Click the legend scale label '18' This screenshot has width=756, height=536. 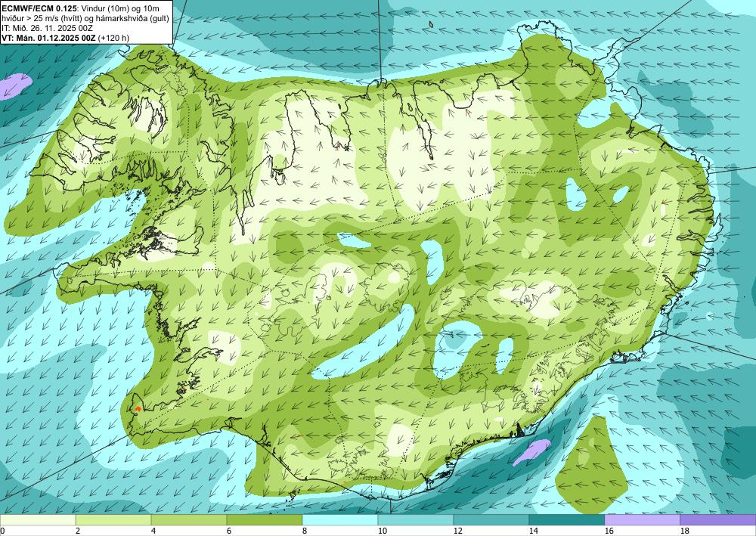(x=684, y=531)
